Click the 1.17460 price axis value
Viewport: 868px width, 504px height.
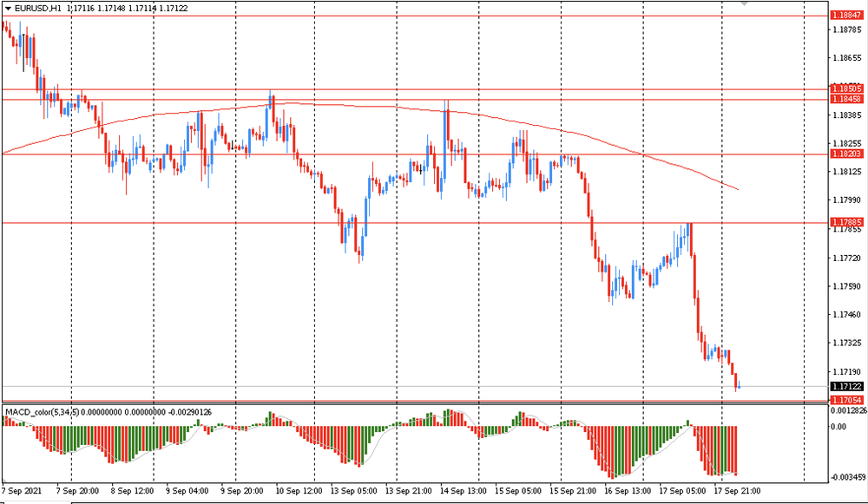coord(847,315)
